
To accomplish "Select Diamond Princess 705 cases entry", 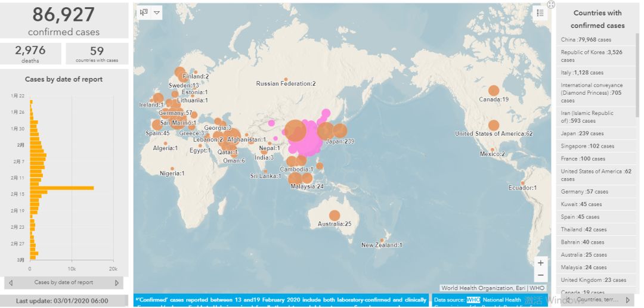I will 596,93.
